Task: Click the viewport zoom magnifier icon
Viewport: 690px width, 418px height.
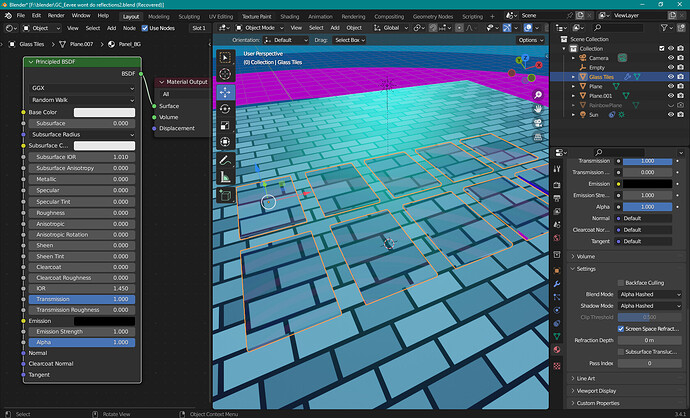Action: pos(538,95)
